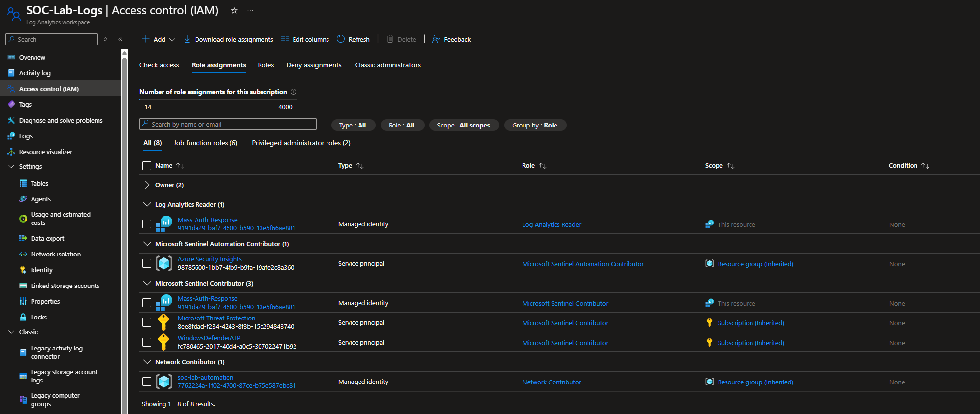Click the Download role assignments icon
The width and height of the screenshot is (980, 414).
point(187,39)
